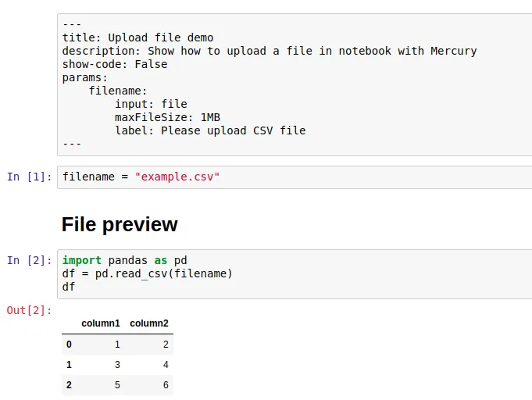Click the label Please upload CSV line
Viewport: 532px width, 400px height.
click(x=210, y=130)
